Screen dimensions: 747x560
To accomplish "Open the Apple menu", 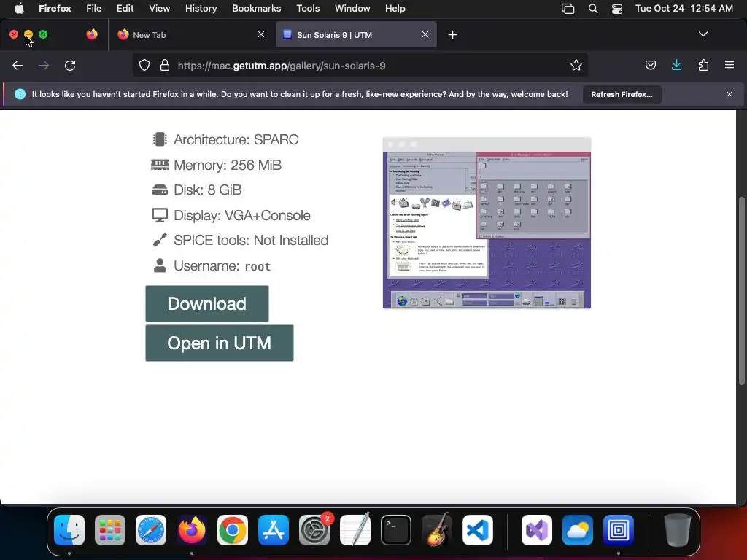I will (x=18, y=8).
